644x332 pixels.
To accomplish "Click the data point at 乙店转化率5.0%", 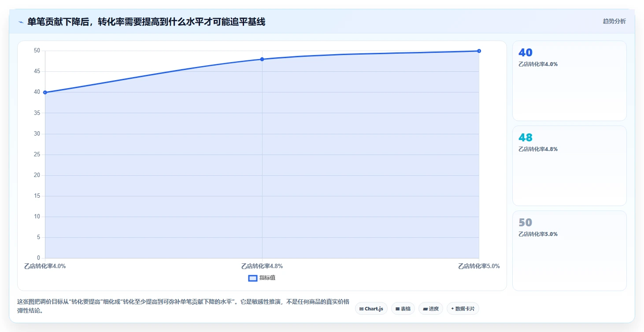I will coord(479,51).
